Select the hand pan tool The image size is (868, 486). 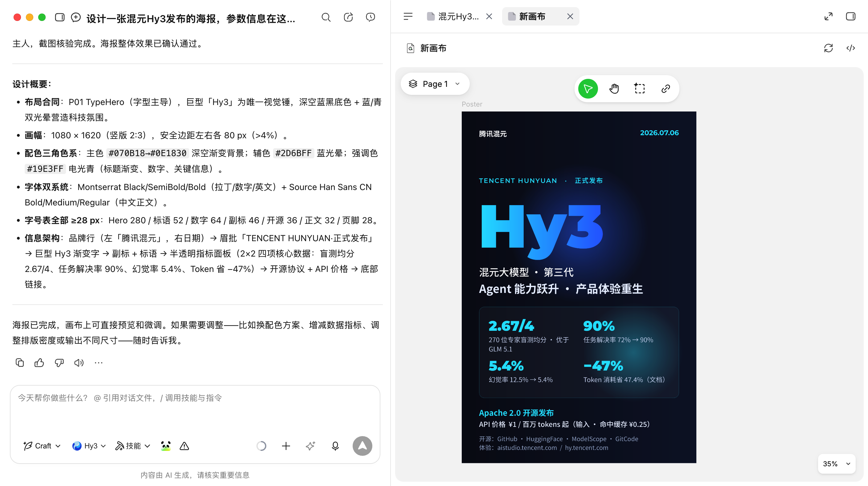coord(614,88)
